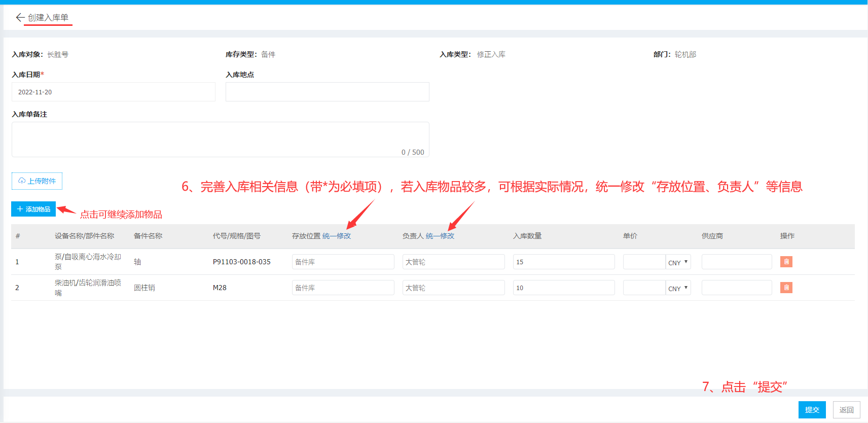
Task: Click the 入库类型 value 修正入库
Action: (491, 54)
